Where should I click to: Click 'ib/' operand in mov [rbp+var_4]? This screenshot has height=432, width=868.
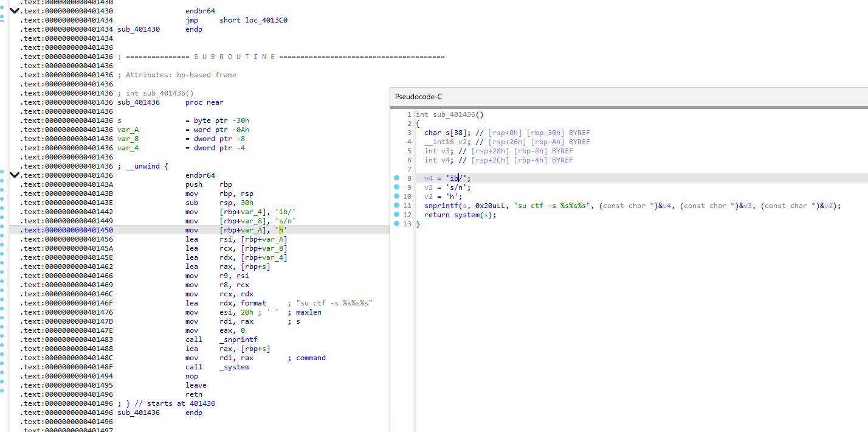(285, 212)
